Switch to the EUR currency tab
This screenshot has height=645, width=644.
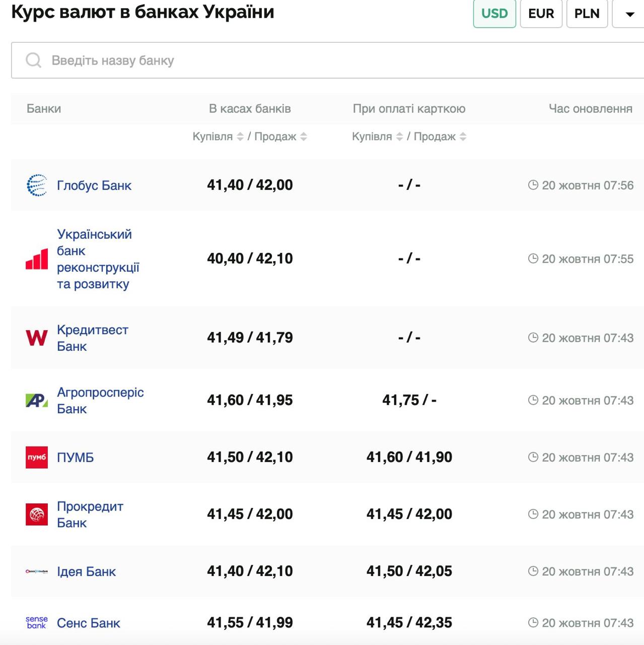pos(541,14)
